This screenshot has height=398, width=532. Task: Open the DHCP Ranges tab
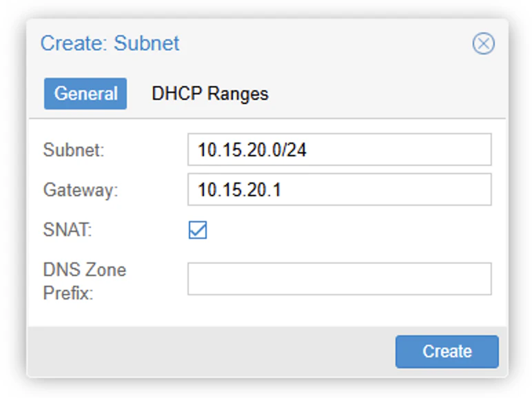point(210,94)
